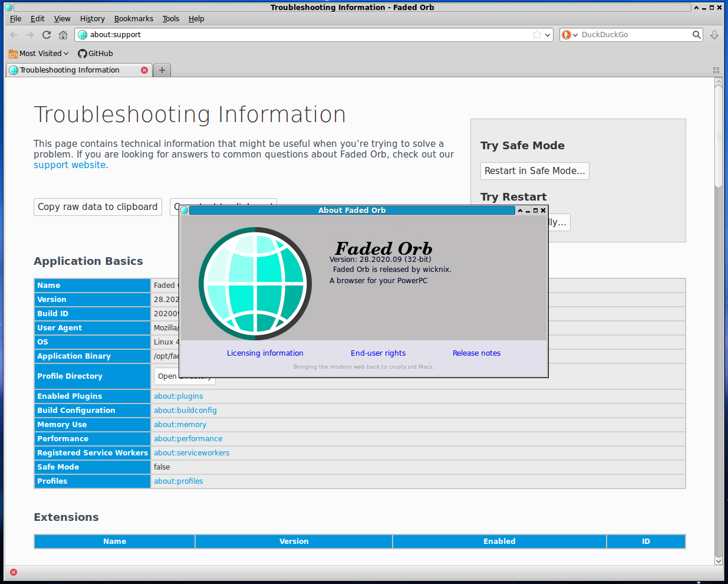The height and width of the screenshot is (584, 728).
Task: Open the File menu
Action: point(16,19)
